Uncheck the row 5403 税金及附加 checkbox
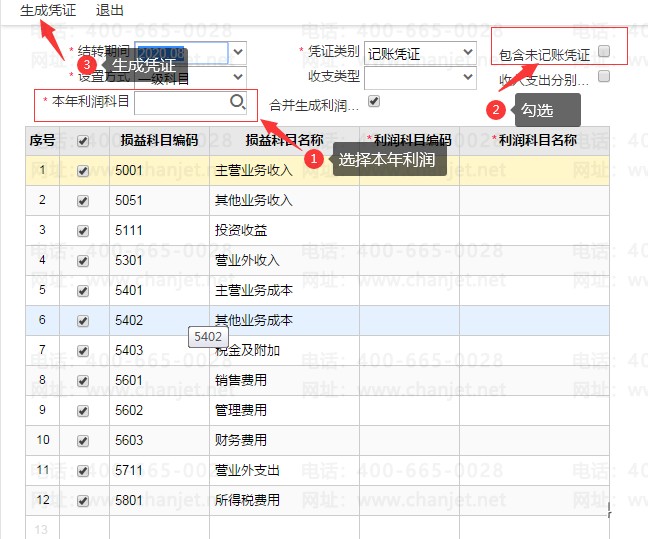Viewport: 648px width, 539px height. click(x=83, y=351)
